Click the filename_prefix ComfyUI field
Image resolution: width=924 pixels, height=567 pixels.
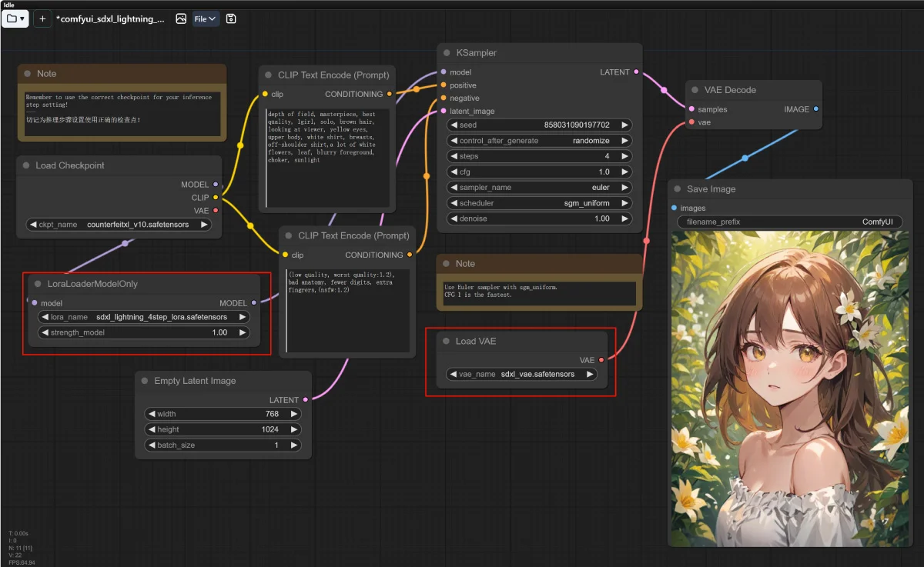click(x=789, y=222)
